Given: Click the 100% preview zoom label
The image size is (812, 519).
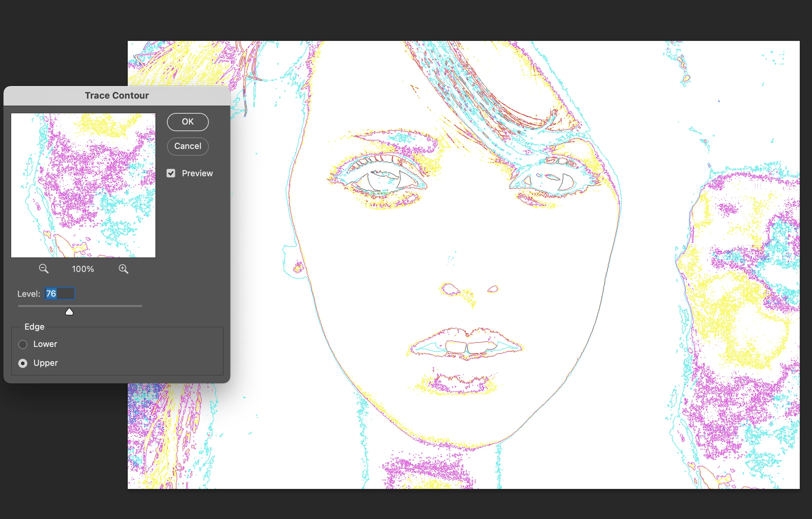Looking at the screenshot, I should point(83,269).
